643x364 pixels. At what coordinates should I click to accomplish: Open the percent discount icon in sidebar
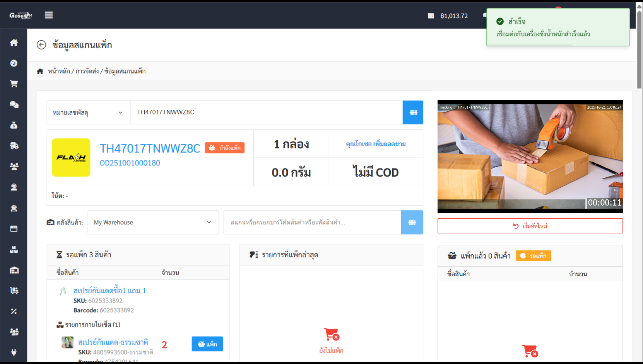14,311
